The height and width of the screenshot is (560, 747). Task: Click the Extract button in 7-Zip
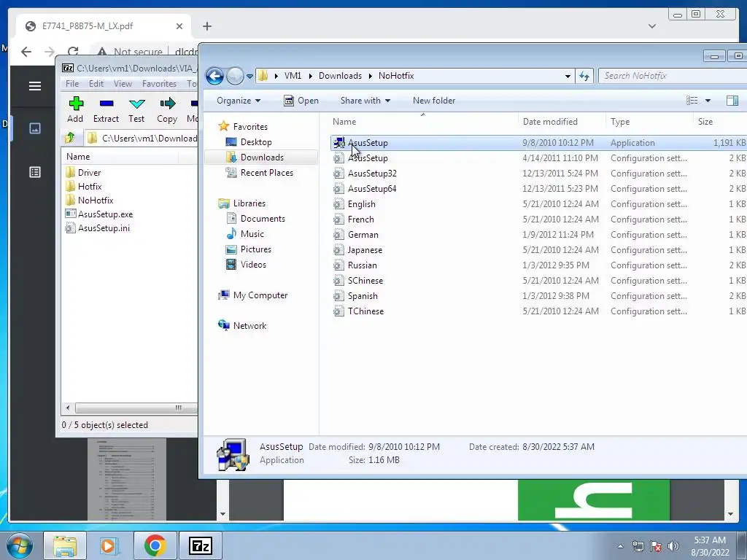(106, 109)
